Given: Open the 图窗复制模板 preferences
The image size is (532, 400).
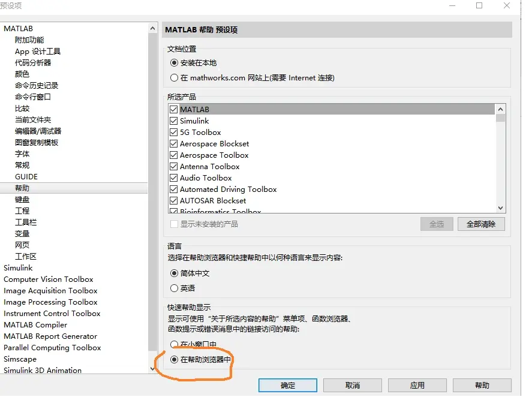Looking at the screenshot, I should [x=37, y=143].
